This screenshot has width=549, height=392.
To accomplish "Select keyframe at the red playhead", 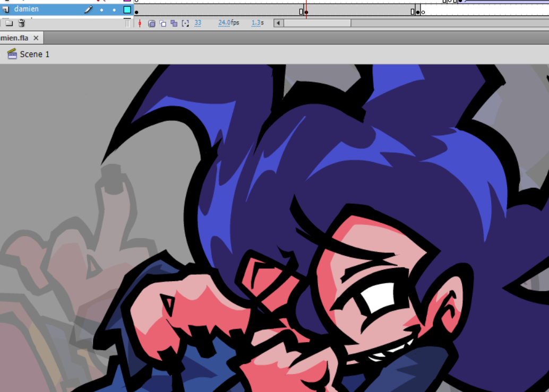I will 306,12.
